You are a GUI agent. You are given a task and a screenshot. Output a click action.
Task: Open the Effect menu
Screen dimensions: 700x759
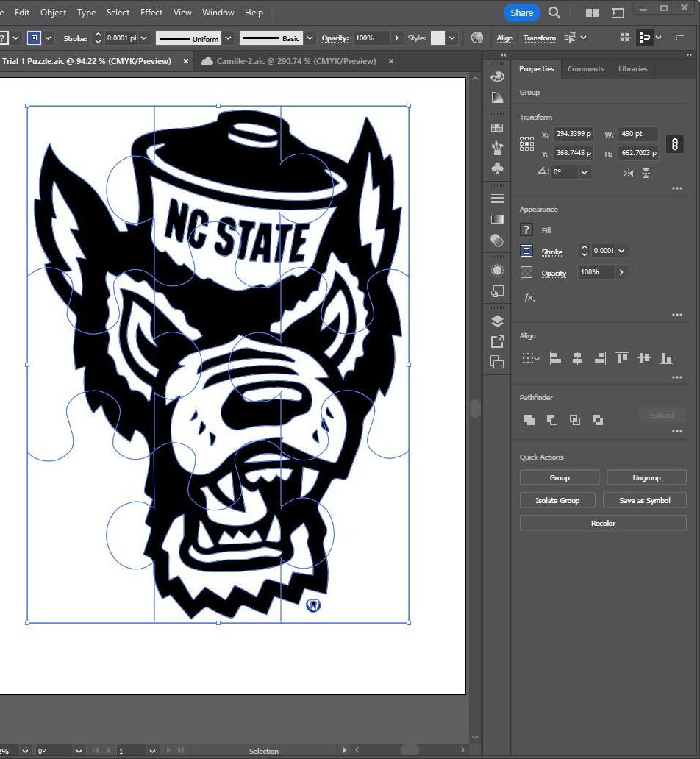[151, 13]
